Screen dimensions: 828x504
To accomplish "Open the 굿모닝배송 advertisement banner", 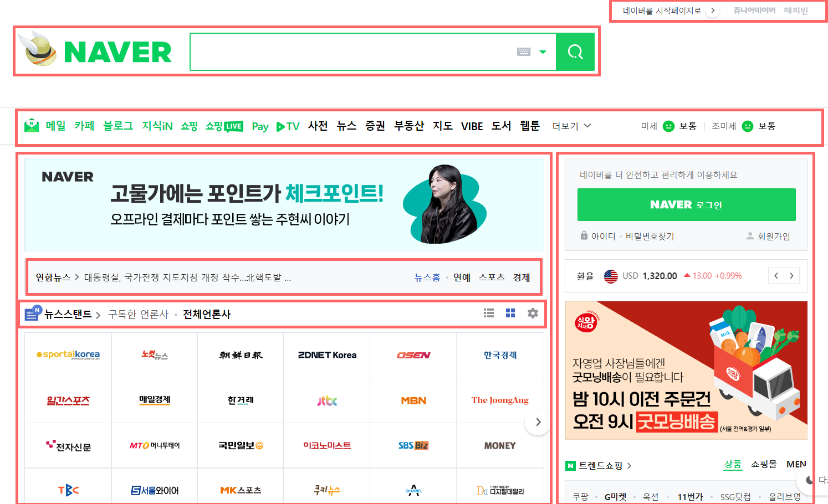I will [686, 370].
